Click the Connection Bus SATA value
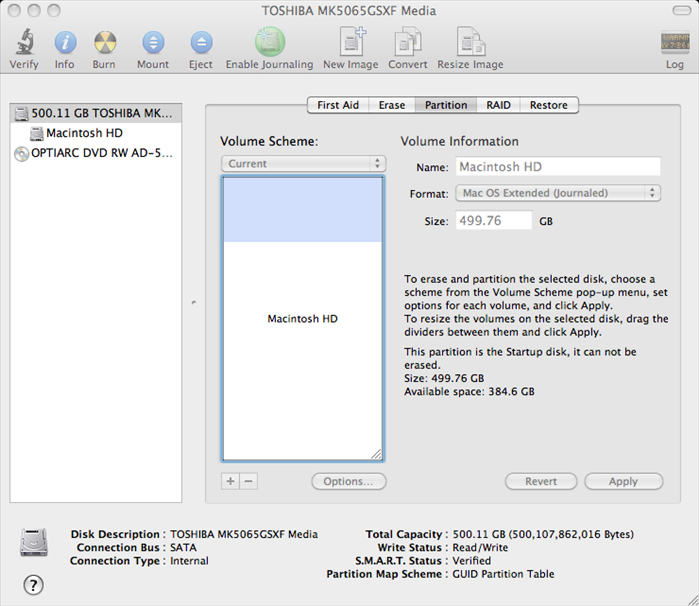 [x=183, y=547]
